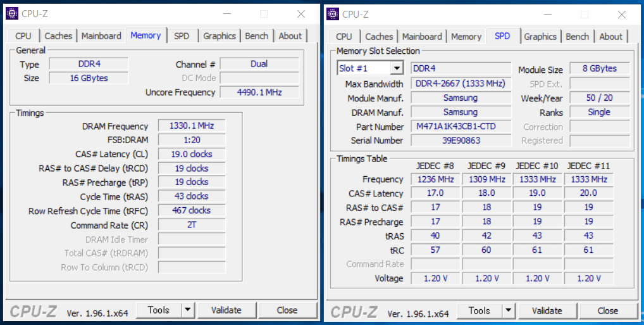Open Mainboard tab in left CPU-Z window
The image size is (644, 325).
[101, 35]
